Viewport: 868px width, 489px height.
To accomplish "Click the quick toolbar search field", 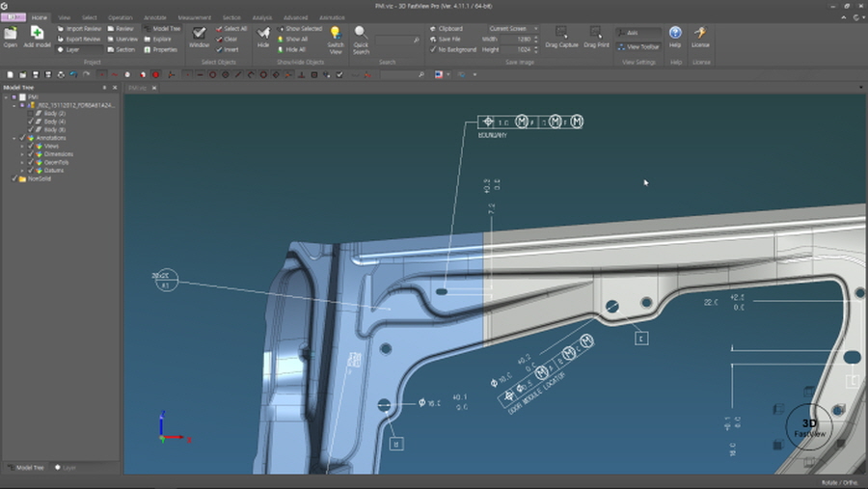I will click(x=402, y=75).
